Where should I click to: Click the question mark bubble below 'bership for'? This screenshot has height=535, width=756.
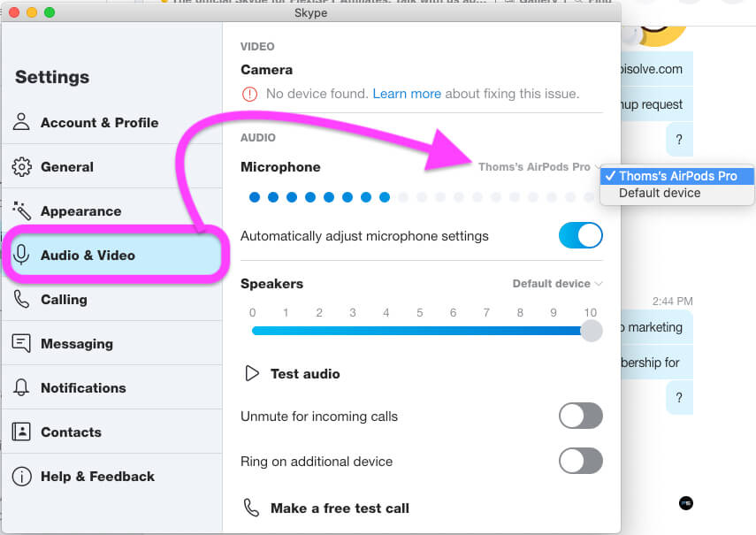[x=679, y=398]
